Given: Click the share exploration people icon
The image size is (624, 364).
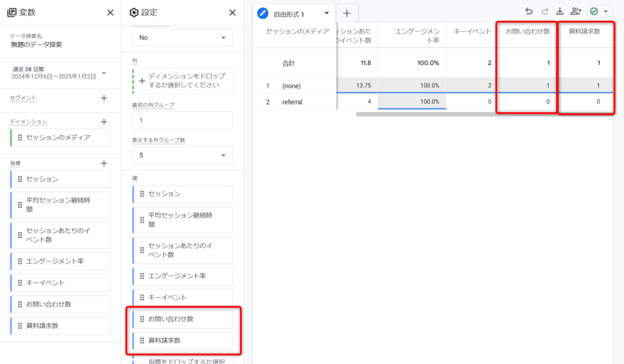Looking at the screenshot, I should (575, 12).
